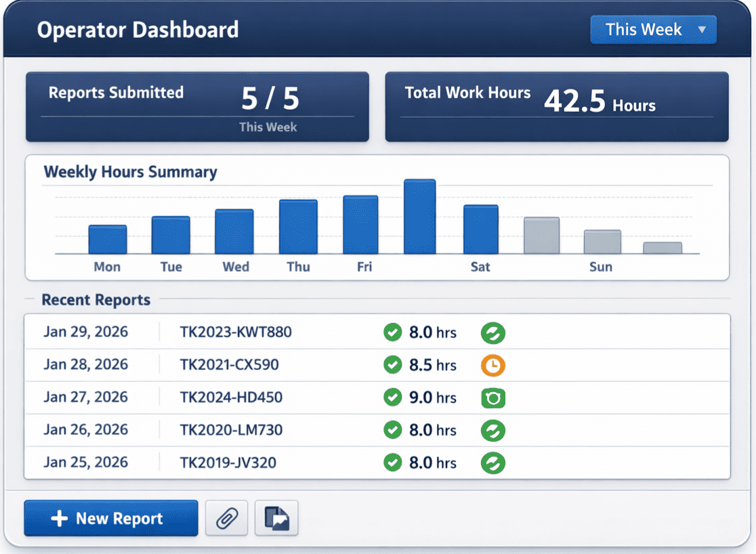756x554 pixels.
Task: Toggle the checkmark beside 8.5 hrs
Action: click(393, 365)
